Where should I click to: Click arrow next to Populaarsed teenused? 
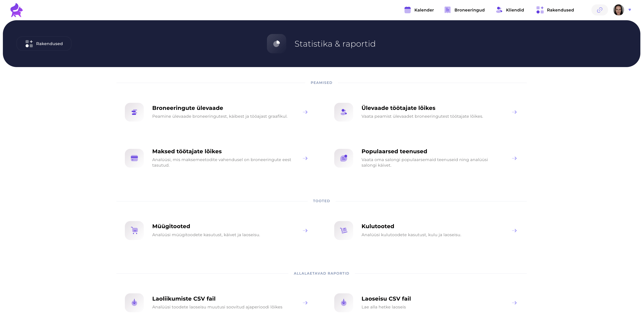[514, 158]
